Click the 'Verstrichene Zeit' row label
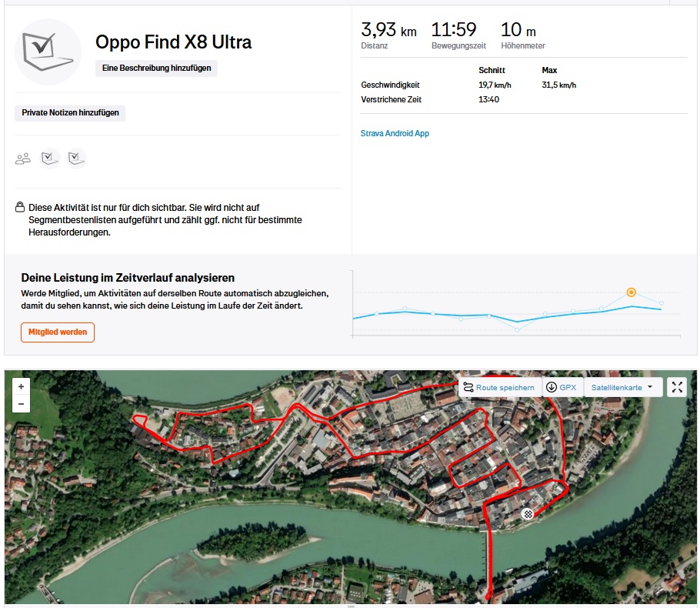Viewport: 700px width, 608px height. coord(391,99)
